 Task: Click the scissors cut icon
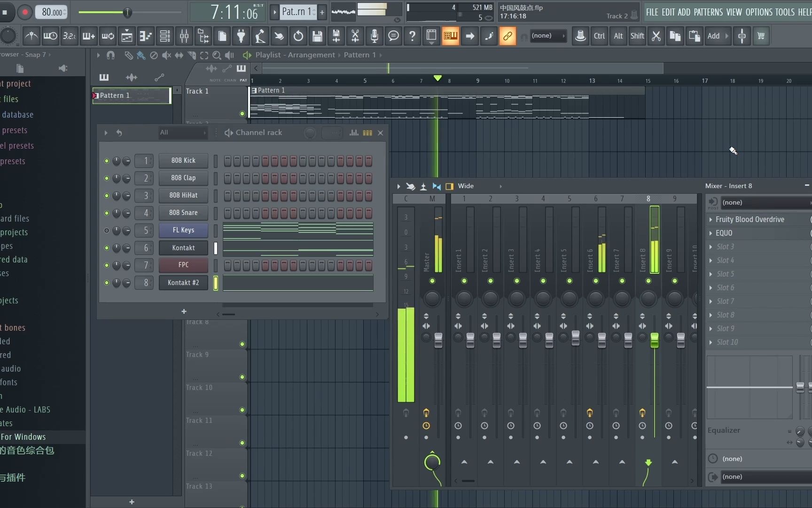click(656, 36)
